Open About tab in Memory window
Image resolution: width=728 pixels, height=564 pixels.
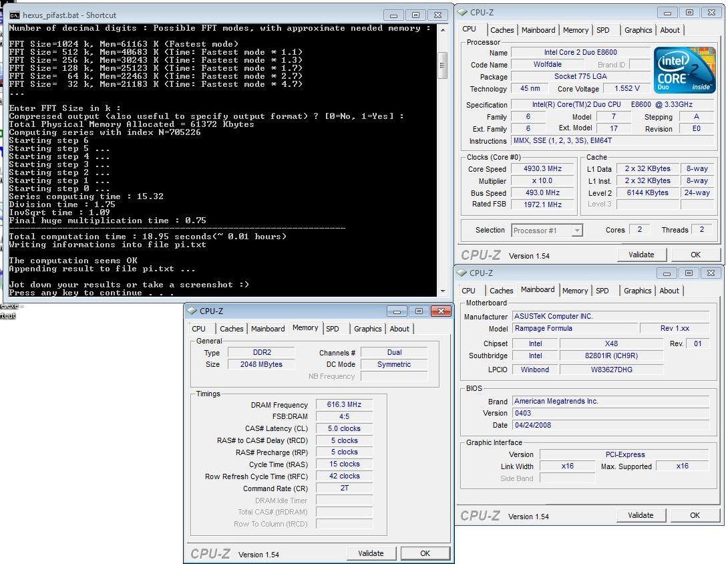(399, 329)
